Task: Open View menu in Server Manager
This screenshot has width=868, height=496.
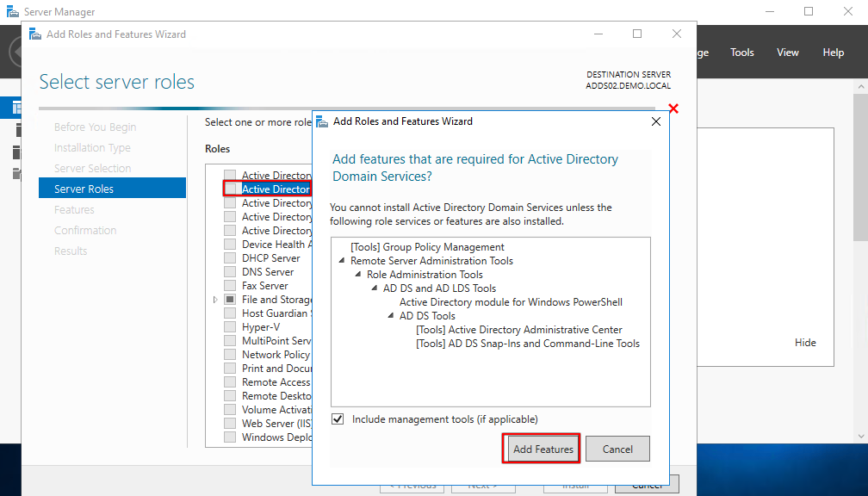Action: tap(787, 52)
